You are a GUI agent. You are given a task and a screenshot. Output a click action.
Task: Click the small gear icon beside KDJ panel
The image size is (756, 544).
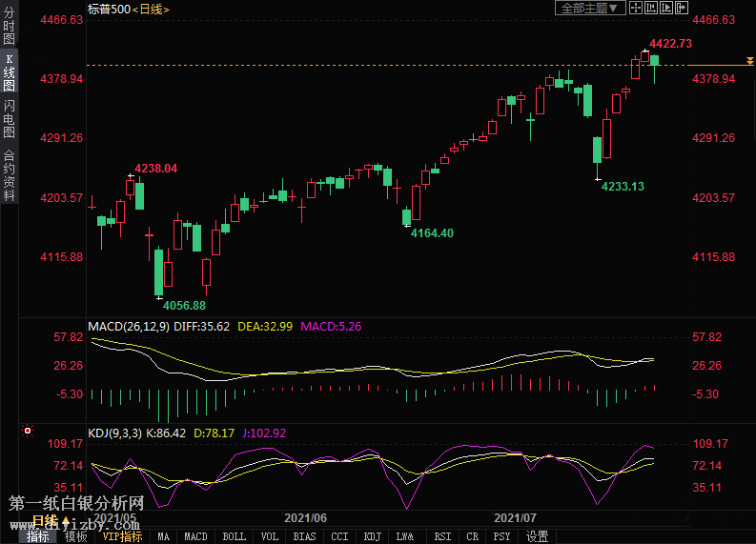coord(28,432)
